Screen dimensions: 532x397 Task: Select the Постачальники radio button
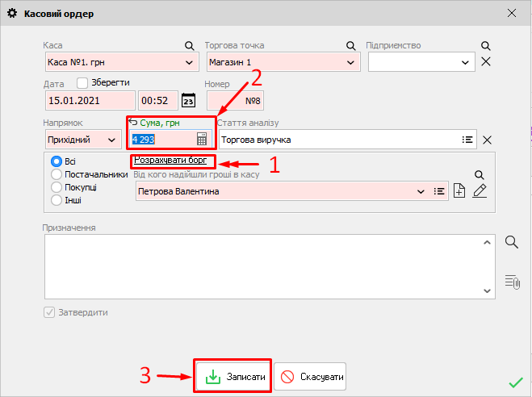point(57,174)
